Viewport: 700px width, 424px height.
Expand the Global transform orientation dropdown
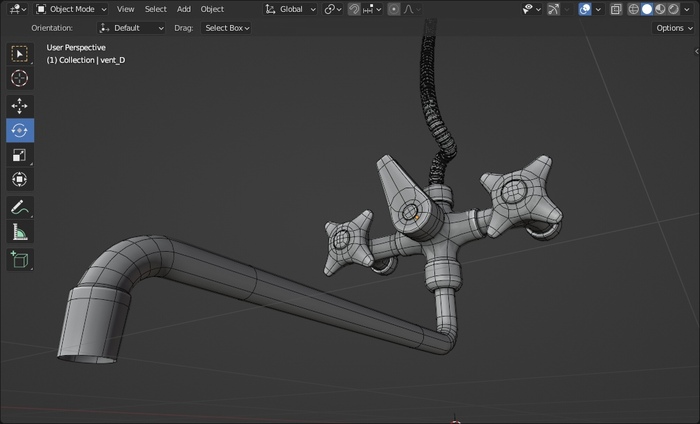(x=292, y=9)
